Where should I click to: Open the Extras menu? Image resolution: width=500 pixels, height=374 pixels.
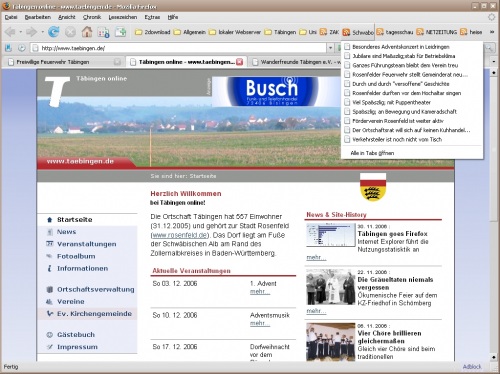(152, 17)
